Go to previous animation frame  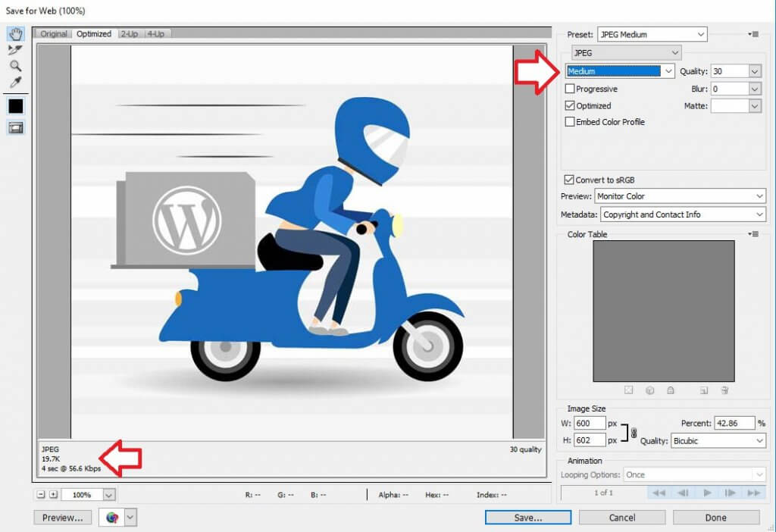[683, 493]
